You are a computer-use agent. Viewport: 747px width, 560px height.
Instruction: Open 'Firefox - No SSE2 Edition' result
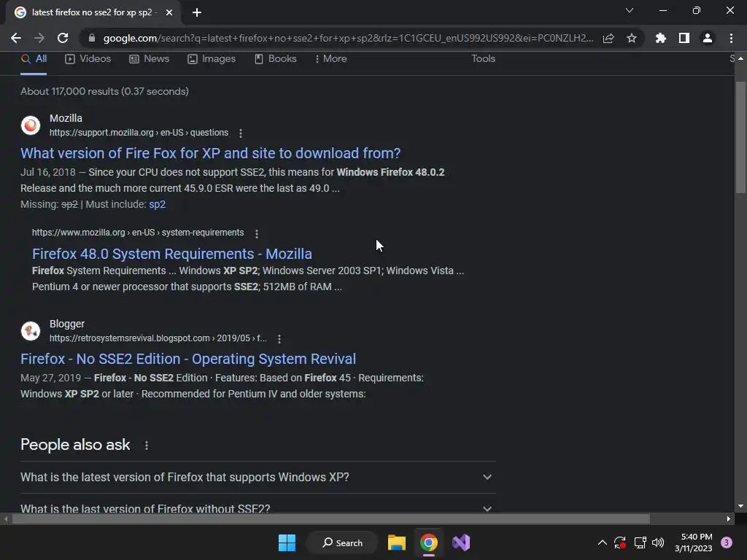point(188,359)
